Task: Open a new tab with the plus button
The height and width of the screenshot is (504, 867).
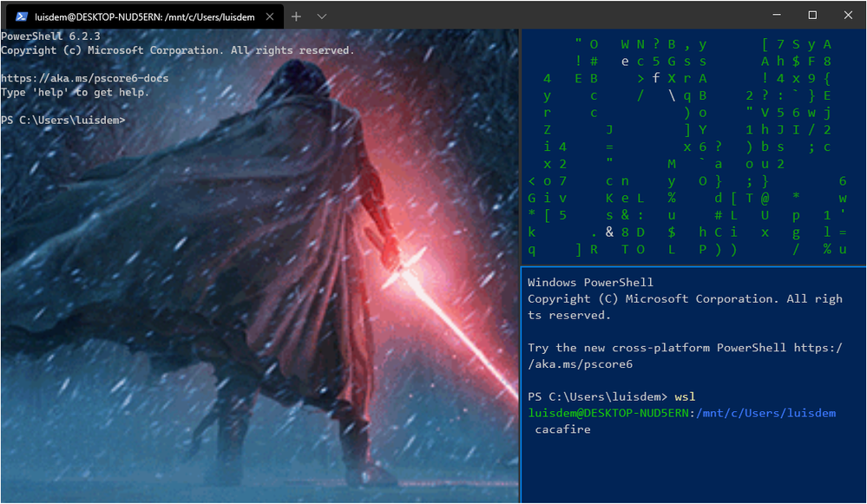Action: coord(296,16)
